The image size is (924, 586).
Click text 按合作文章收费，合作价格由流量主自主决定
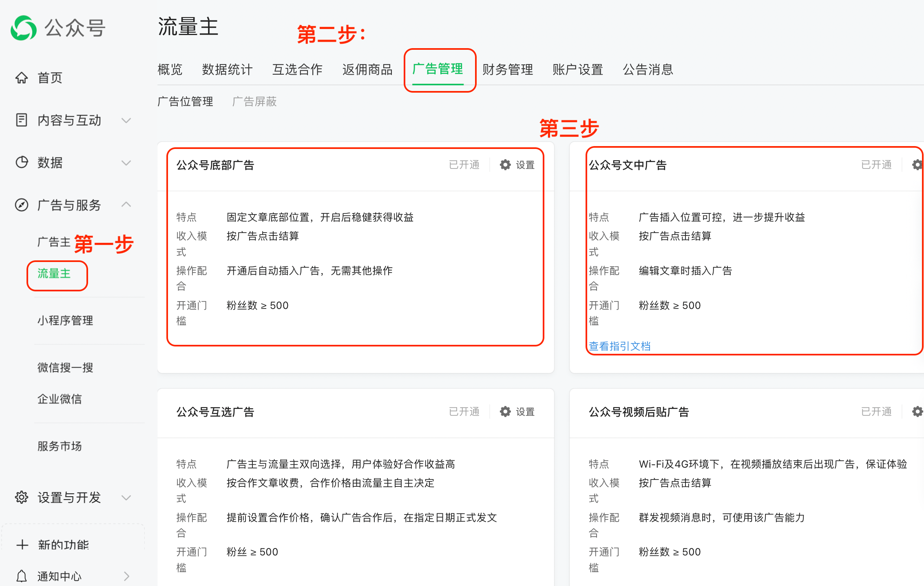coord(331,483)
